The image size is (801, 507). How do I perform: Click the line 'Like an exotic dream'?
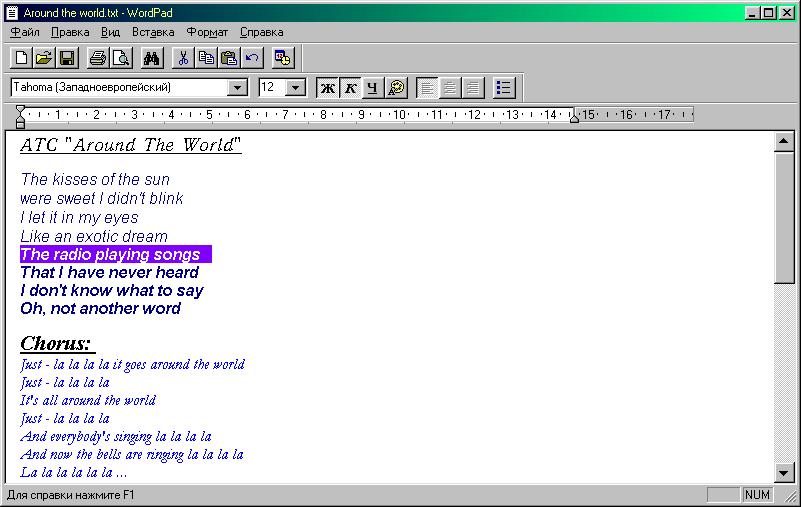coord(94,236)
